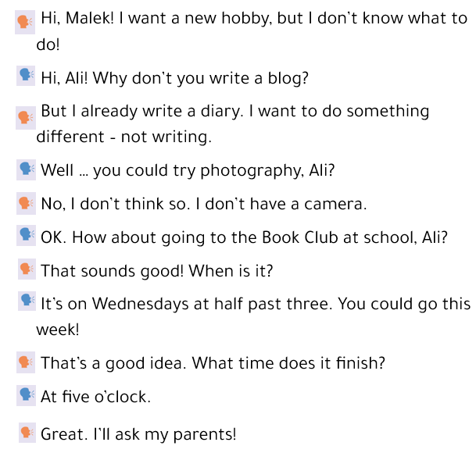Select the text "different - not writing."

click(123, 137)
